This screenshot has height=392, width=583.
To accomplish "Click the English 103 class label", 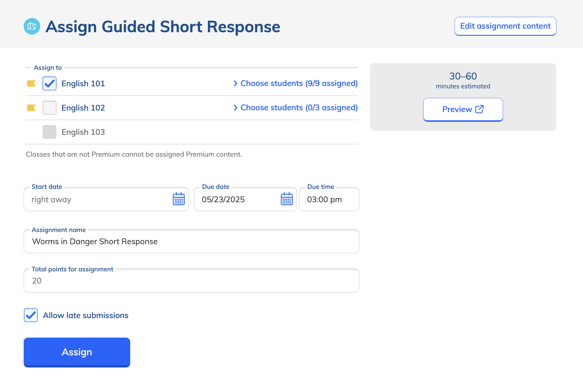I will pos(83,132).
